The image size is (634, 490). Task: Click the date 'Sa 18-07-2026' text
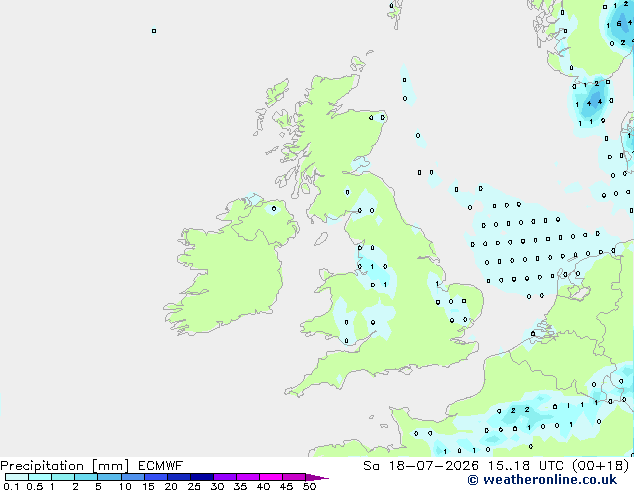(x=421, y=466)
